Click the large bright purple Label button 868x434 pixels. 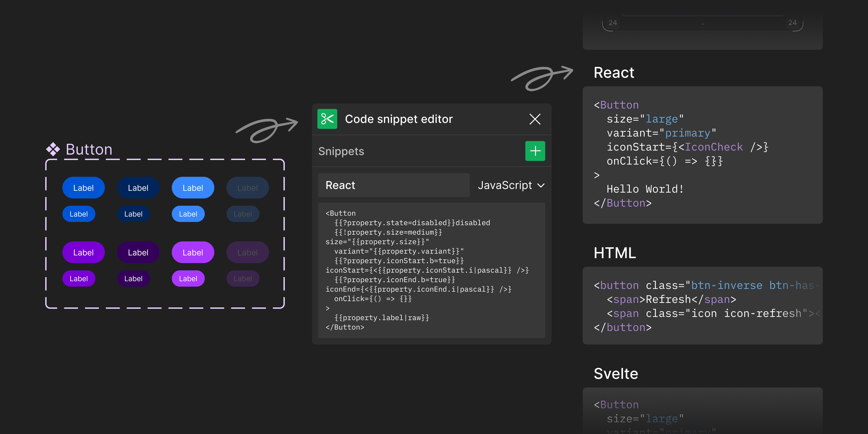point(83,252)
